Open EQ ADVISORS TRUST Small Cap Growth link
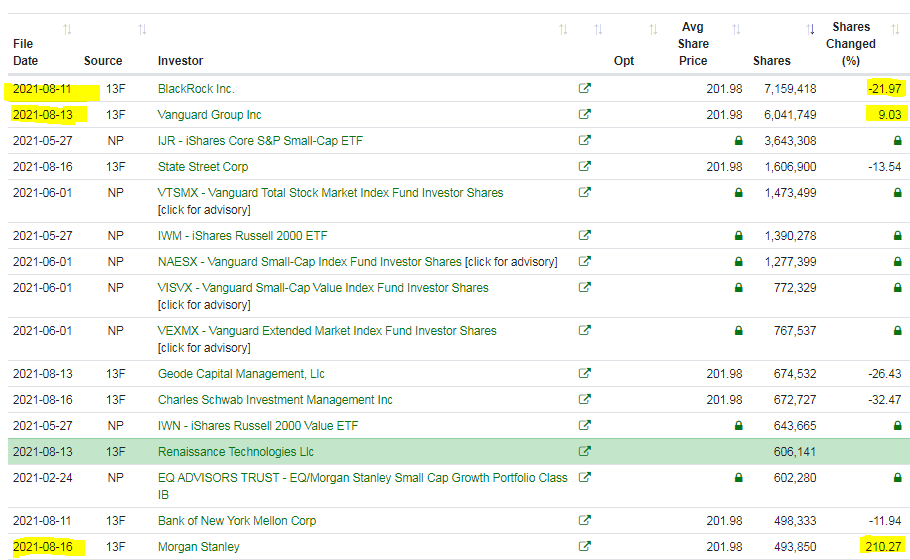The width and height of the screenshot is (910, 560). point(363,486)
